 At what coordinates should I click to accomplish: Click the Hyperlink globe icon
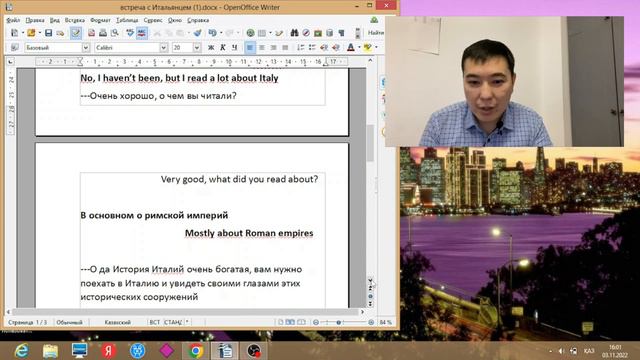(x=250, y=33)
